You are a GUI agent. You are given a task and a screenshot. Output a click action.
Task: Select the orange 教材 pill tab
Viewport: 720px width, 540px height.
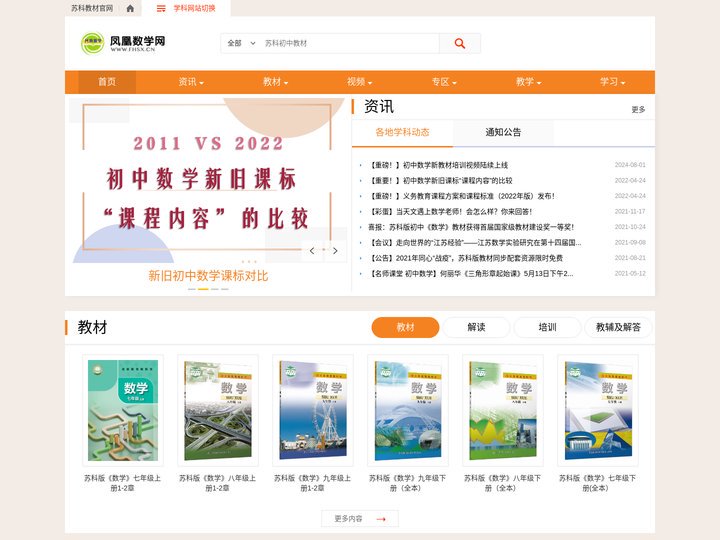(x=405, y=327)
